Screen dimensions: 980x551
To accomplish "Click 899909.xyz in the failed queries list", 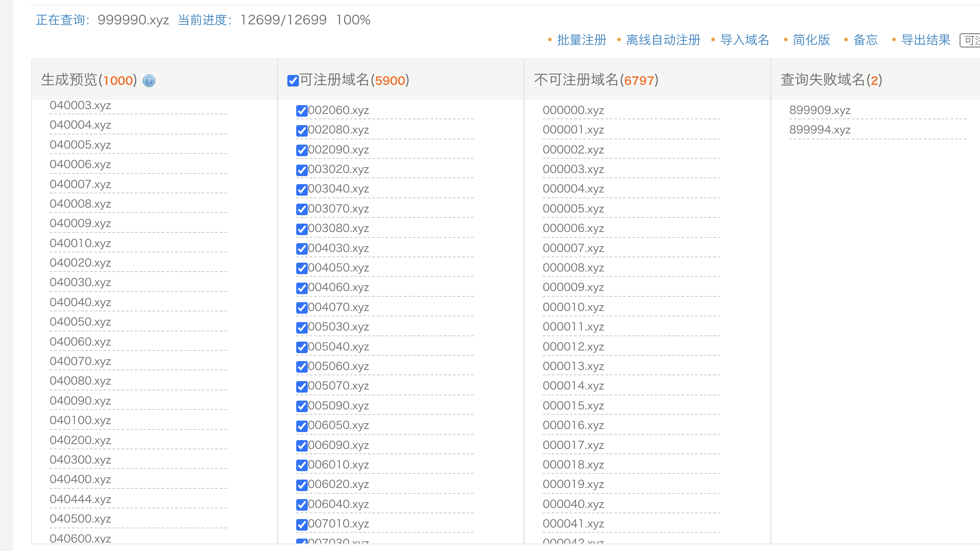I will 820,110.
